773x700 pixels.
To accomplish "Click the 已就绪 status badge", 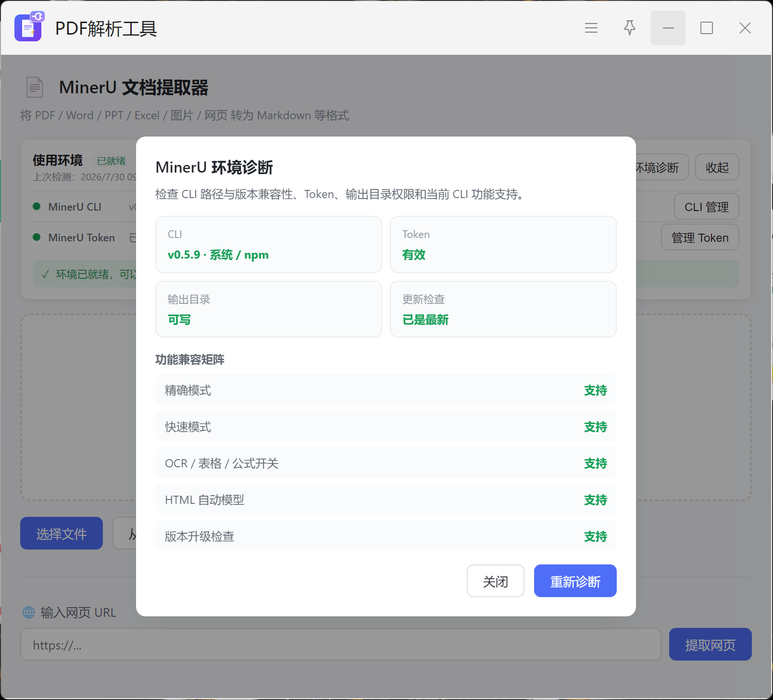I will pos(112,161).
